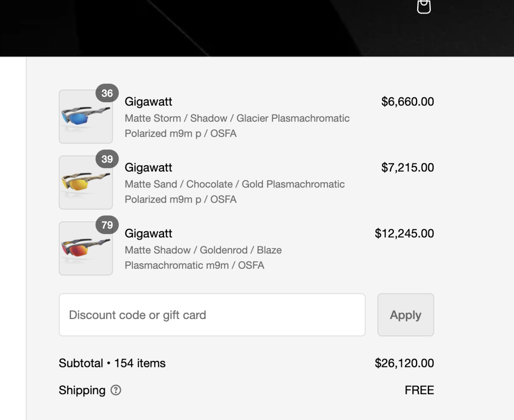The width and height of the screenshot is (514, 420).
Task: Click the Gigawatt title above Matte Storm
Action: (148, 102)
